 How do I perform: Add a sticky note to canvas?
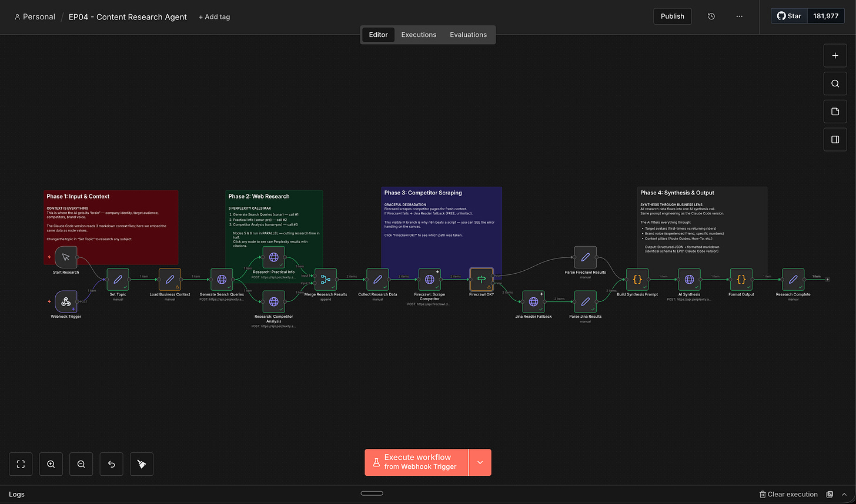[835, 112]
